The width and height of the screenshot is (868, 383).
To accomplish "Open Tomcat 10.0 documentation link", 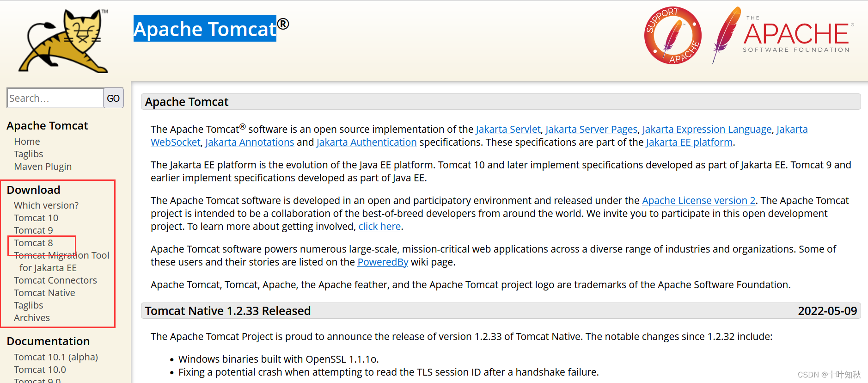I will pos(40,370).
